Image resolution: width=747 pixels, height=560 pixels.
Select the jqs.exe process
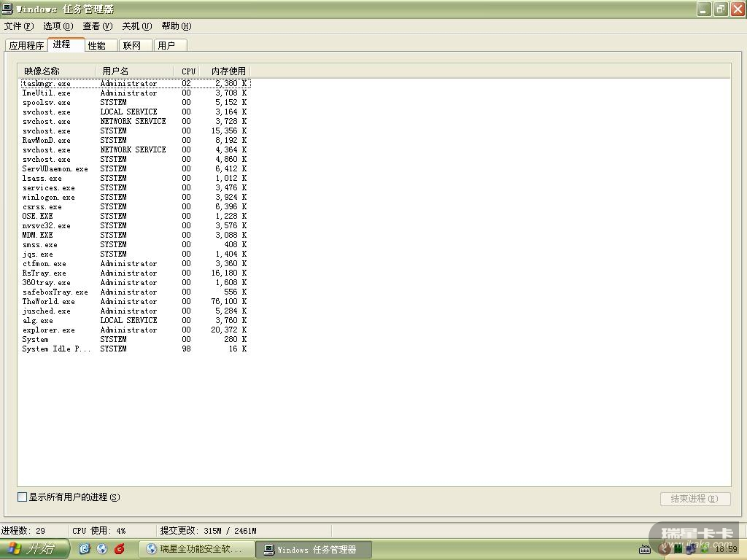136,254
